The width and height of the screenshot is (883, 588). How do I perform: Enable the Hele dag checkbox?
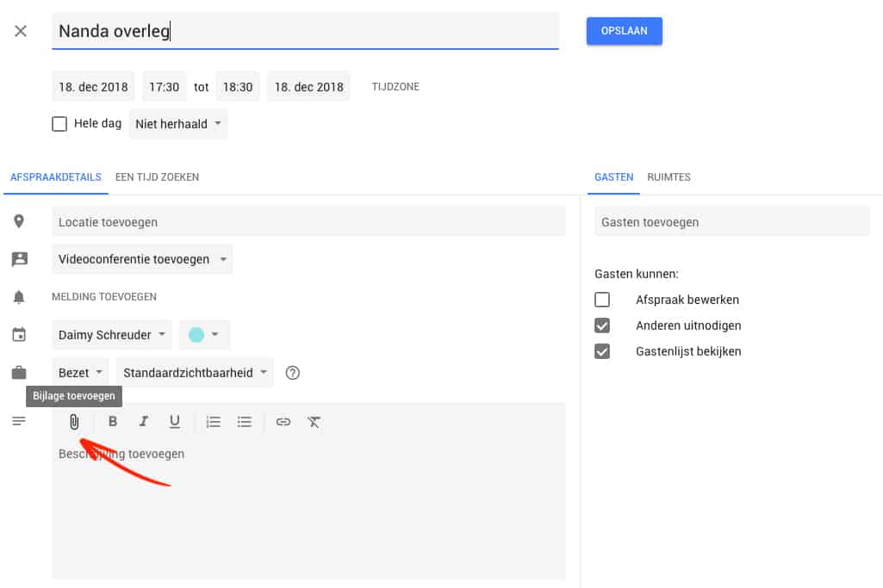pyautogui.click(x=59, y=123)
